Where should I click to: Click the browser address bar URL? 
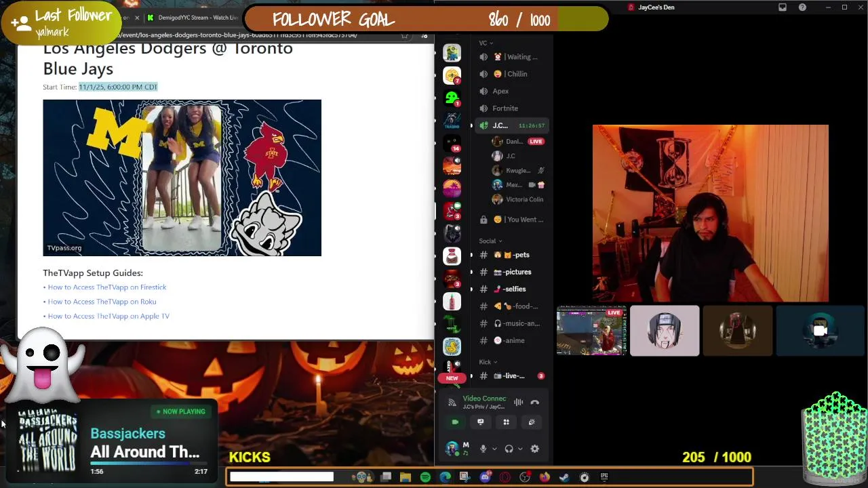237,35
